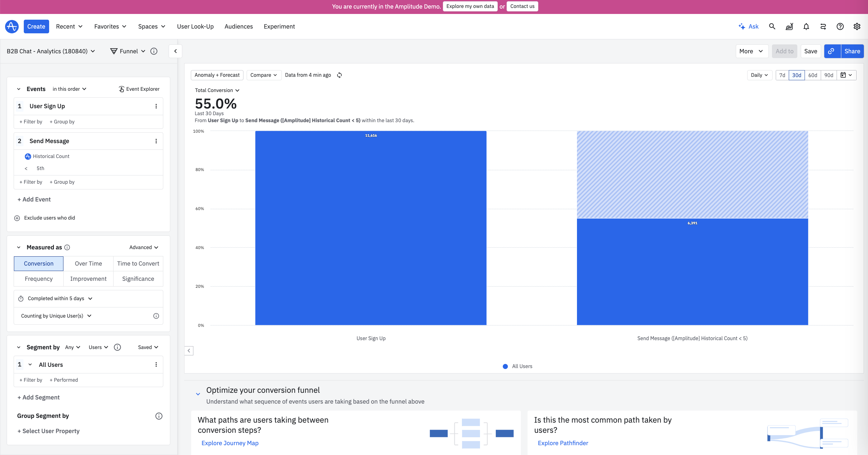Open the search magnifier icon

tap(772, 26)
